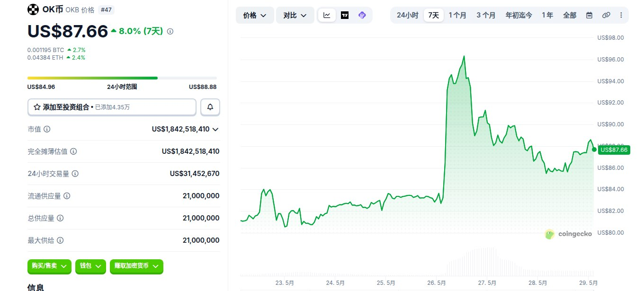This screenshot has height=291, width=644.
Task: Show info tooltip for 24小时交易量
Action: click(x=75, y=174)
